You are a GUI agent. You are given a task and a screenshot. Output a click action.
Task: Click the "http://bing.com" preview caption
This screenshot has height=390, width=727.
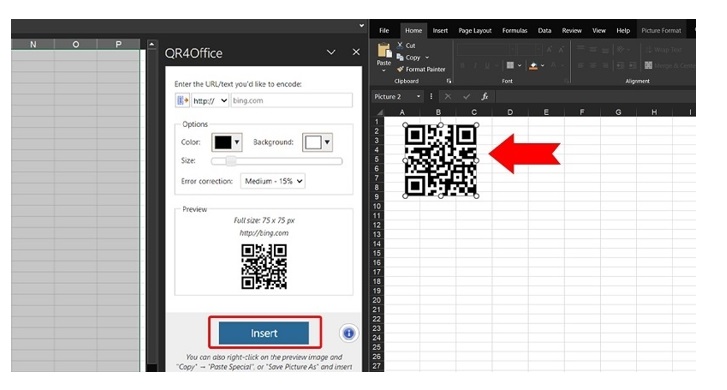(264, 233)
